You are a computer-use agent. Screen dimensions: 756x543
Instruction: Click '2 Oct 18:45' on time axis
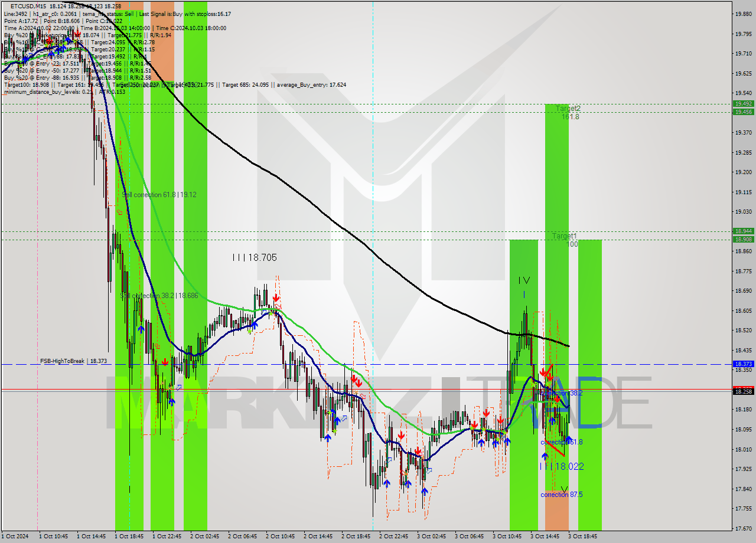point(356,537)
